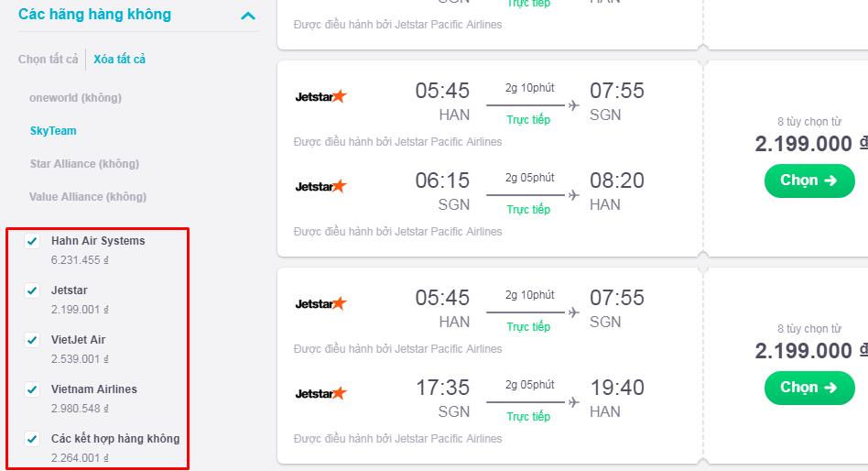Click the Chọn tất cả link
The width and height of the screenshot is (868, 471).
(49, 60)
